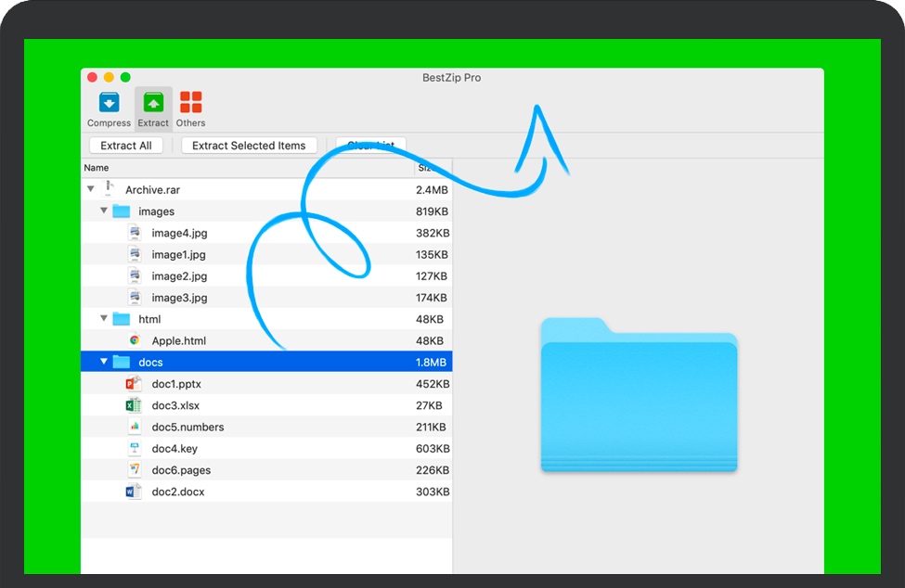The image size is (905, 588).
Task: Click the Excel icon for doc3.xlsx
Action: coord(134,405)
